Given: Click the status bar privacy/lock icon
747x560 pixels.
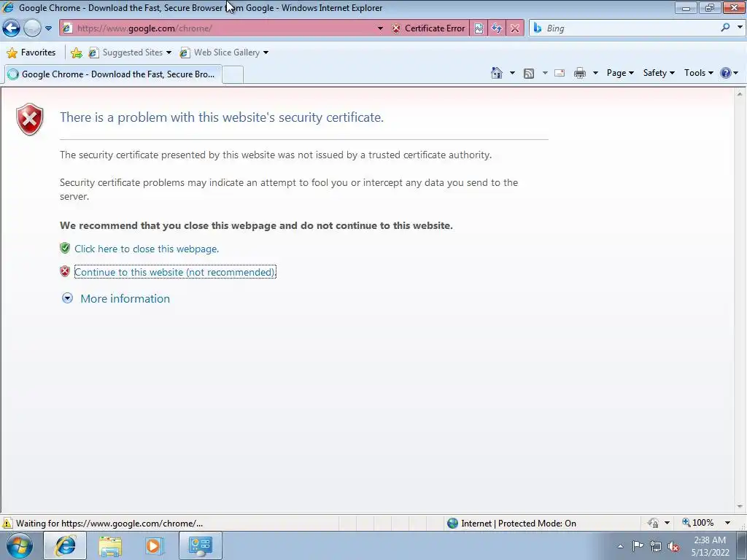Looking at the screenshot, I should (x=653, y=523).
